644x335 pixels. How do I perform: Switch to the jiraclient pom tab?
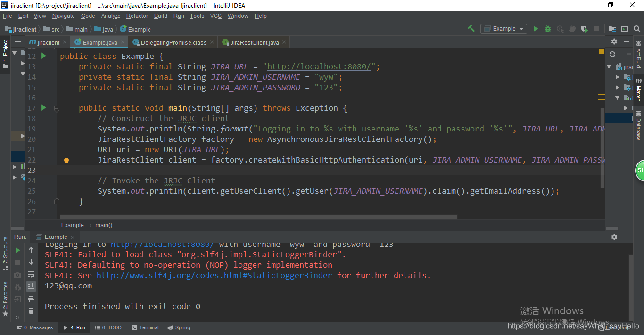point(48,42)
